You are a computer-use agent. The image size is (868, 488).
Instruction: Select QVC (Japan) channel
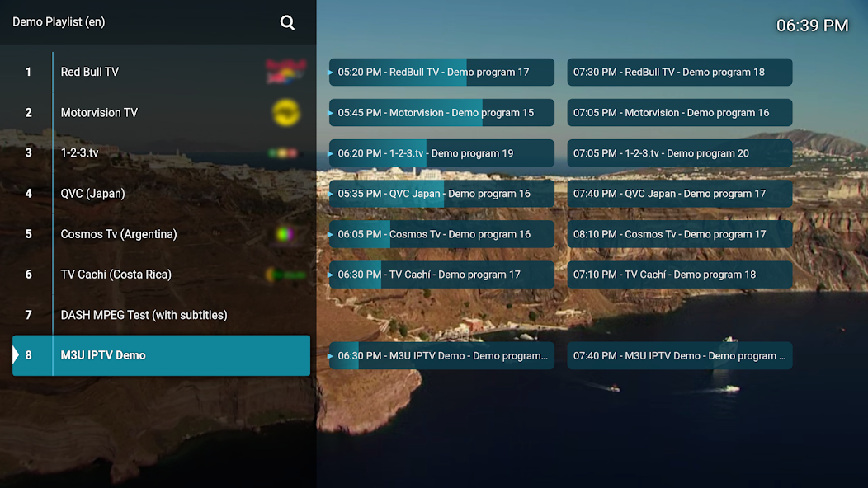point(92,194)
